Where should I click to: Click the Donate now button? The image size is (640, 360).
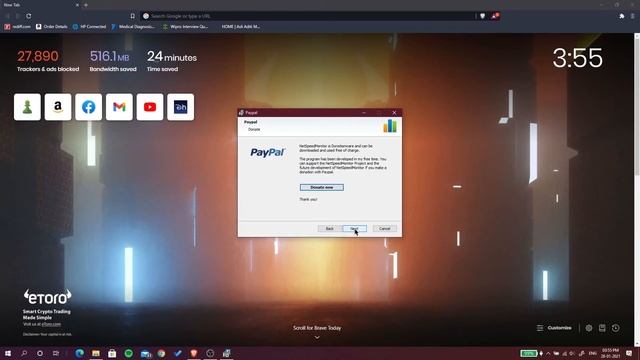pyautogui.click(x=322, y=187)
